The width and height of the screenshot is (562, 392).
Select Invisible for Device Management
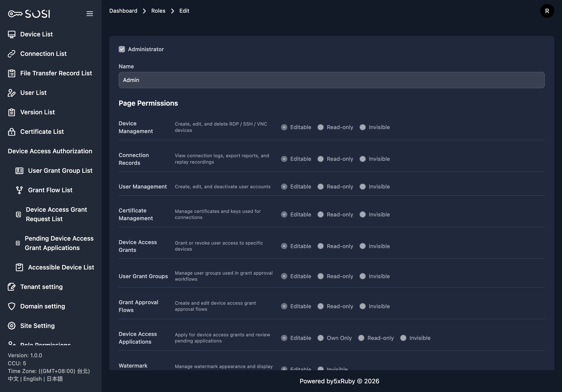coord(363,127)
